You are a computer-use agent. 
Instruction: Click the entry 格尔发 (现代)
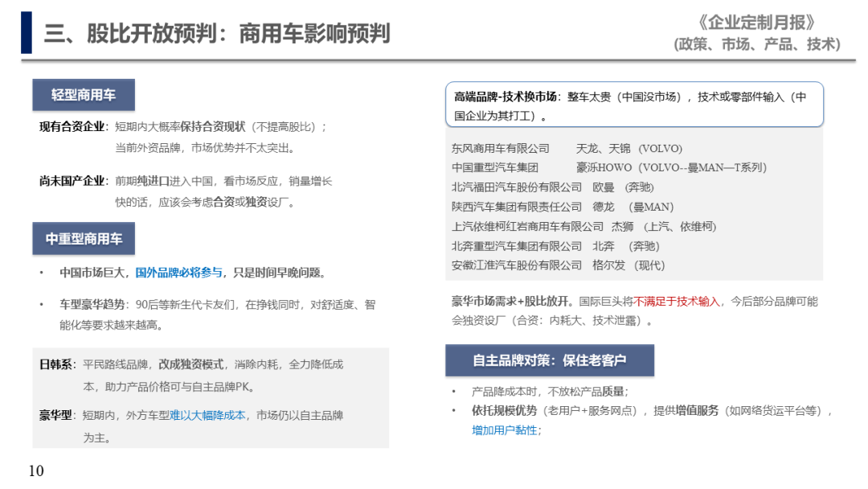click(x=628, y=265)
